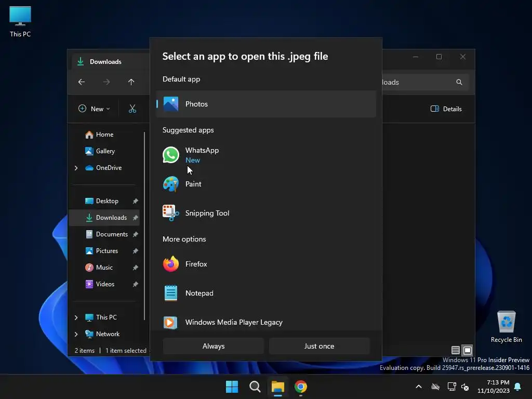Switch to details list view

[x=456, y=350]
